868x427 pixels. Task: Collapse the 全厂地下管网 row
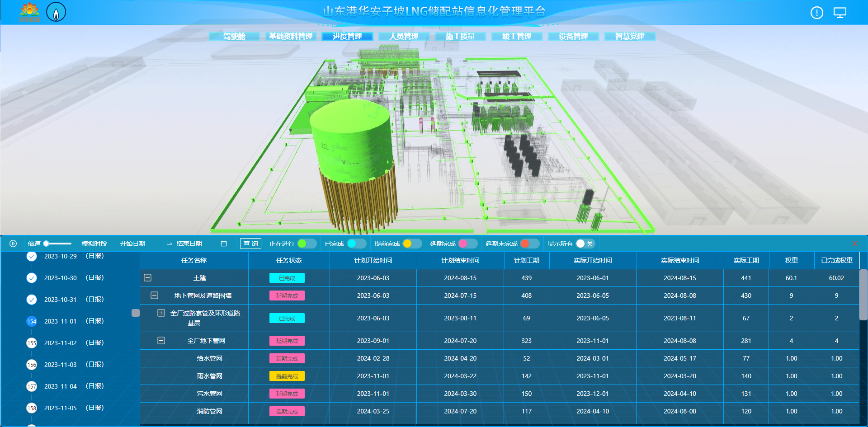(161, 340)
